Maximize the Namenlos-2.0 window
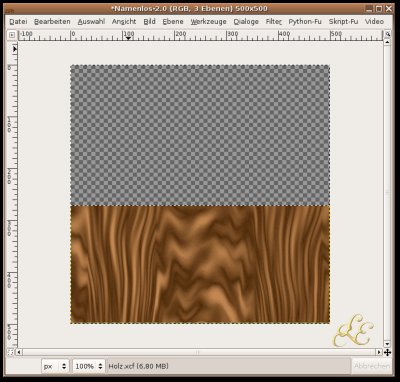This screenshot has width=400, height=382. (378, 9)
